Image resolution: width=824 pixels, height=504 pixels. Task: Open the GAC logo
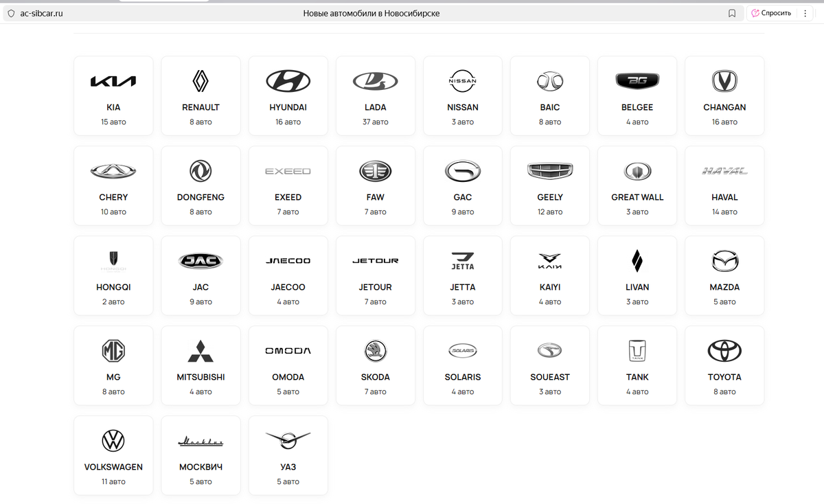pos(463,171)
